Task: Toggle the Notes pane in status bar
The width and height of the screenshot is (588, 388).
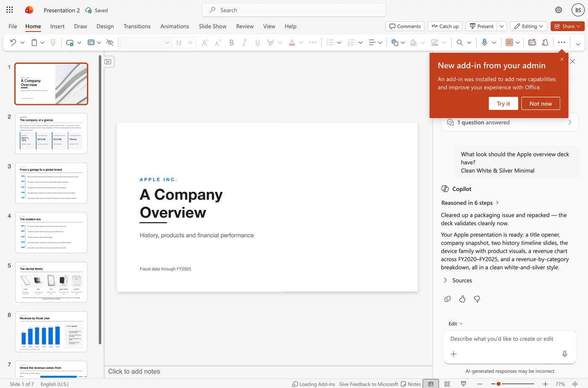Action: point(411,384)
